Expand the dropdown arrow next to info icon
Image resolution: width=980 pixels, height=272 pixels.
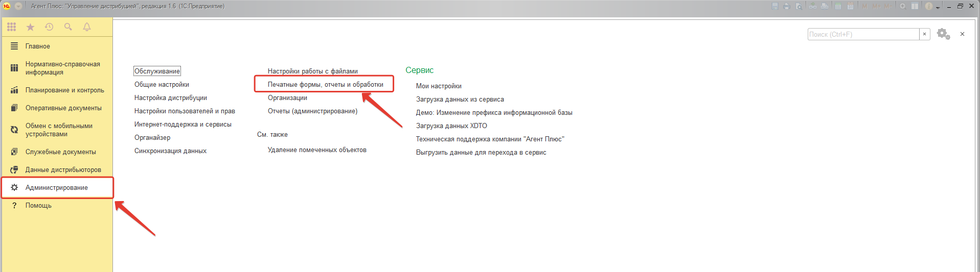click(938, 8)
